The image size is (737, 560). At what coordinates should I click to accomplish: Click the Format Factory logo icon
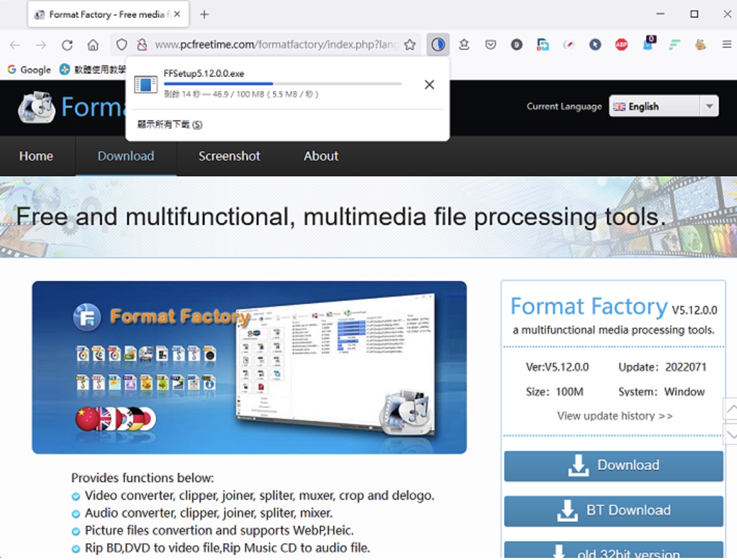tap(36, 107)
